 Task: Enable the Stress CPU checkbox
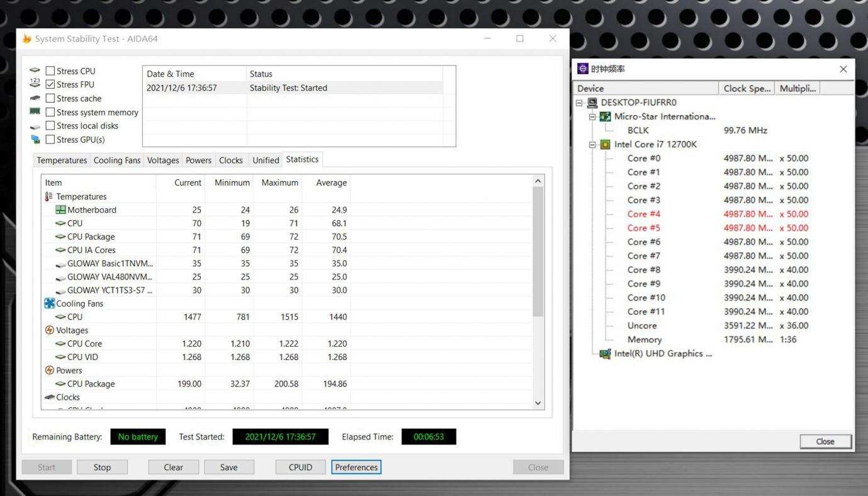50,71
